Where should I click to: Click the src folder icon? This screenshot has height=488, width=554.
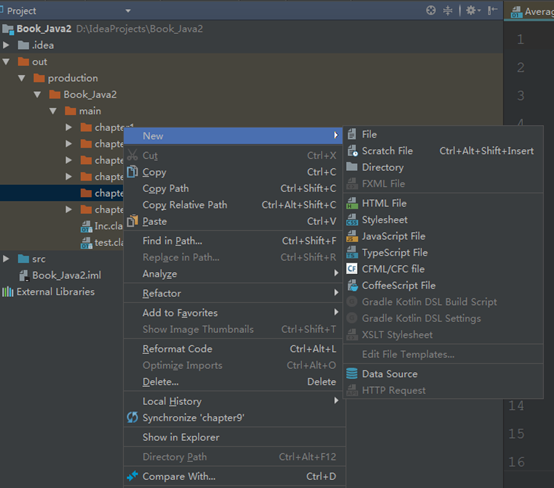(x=23, y=259)
